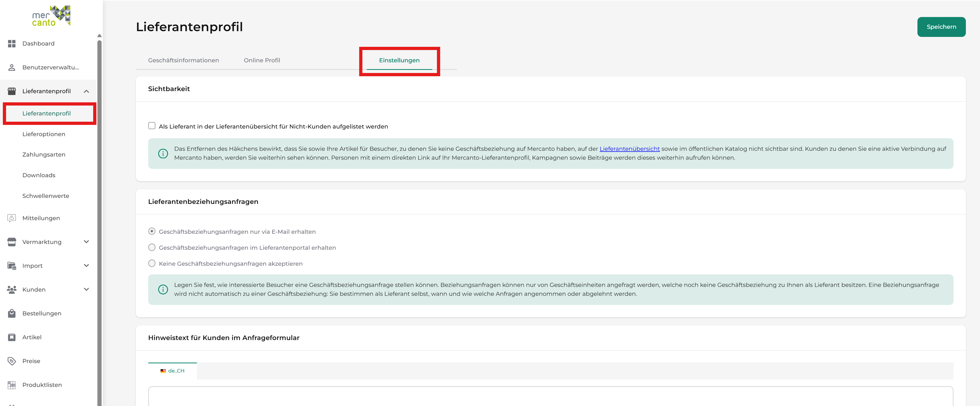This screenshot has height=406, width=980.
Task: Click the Bestellungen shopping bag icon
Action: point(12,313)
